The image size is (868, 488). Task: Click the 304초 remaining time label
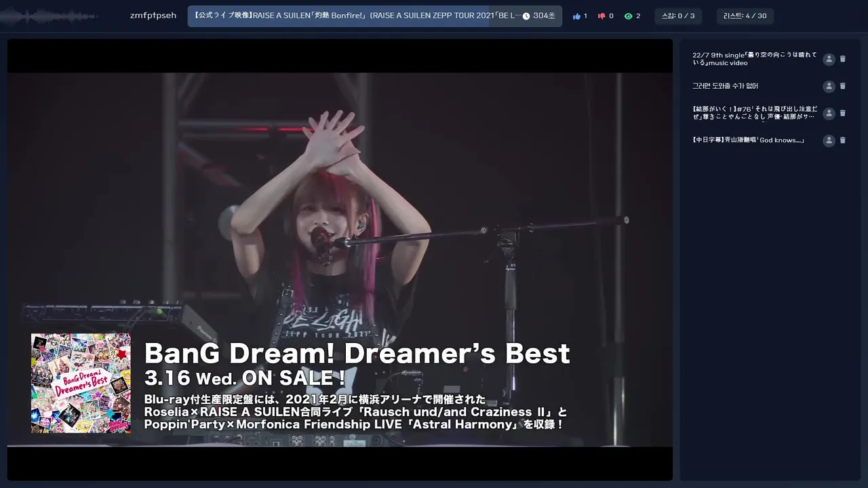point(544,16)
